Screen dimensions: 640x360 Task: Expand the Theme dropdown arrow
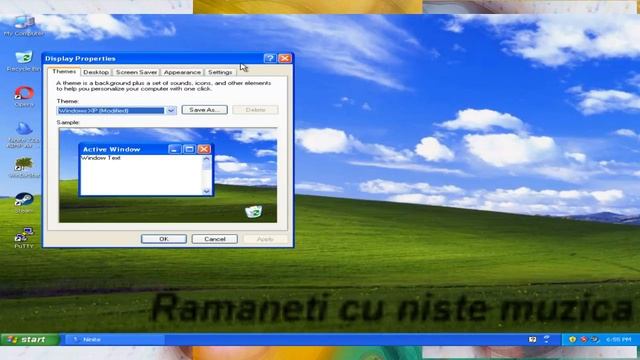171,110
